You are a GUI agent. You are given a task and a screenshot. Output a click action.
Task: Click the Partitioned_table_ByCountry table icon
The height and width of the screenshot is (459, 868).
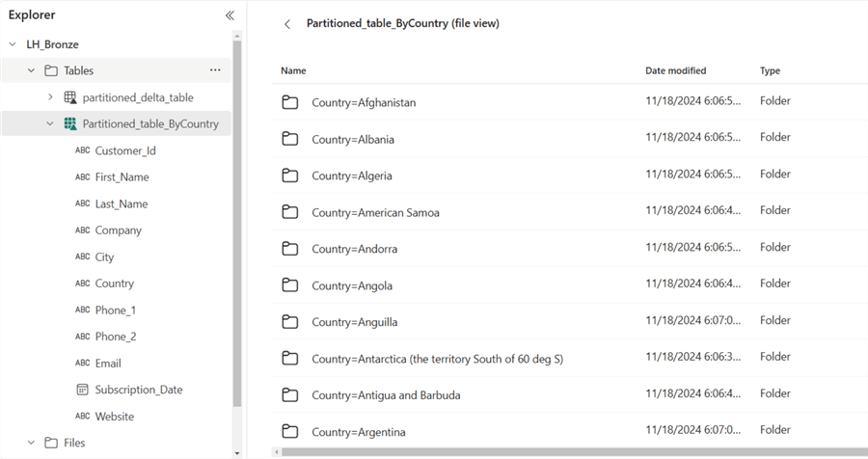pyautogui.click(x=70, y=123)
